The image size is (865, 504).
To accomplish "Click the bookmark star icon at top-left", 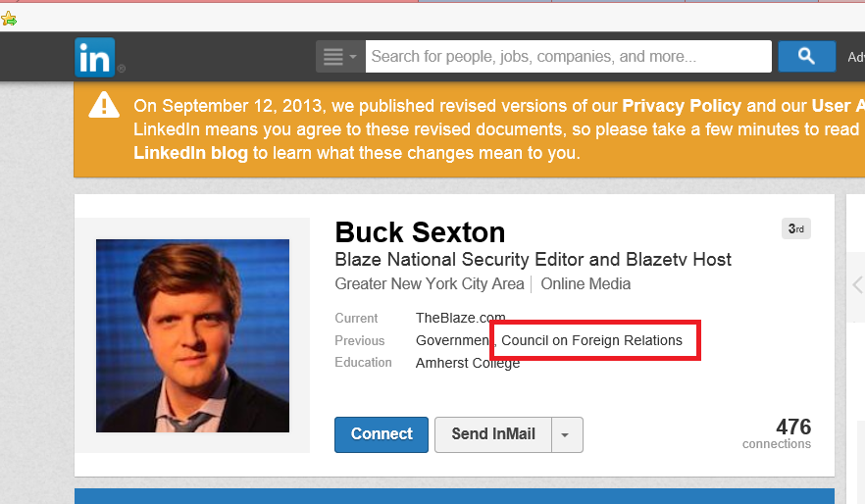I will click(9, 18).
